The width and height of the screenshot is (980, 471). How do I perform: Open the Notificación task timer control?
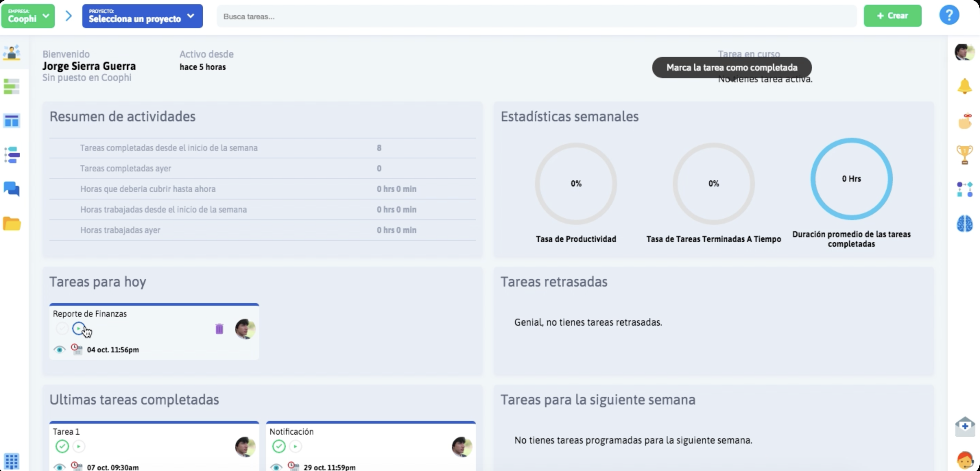tap(296, 447)
